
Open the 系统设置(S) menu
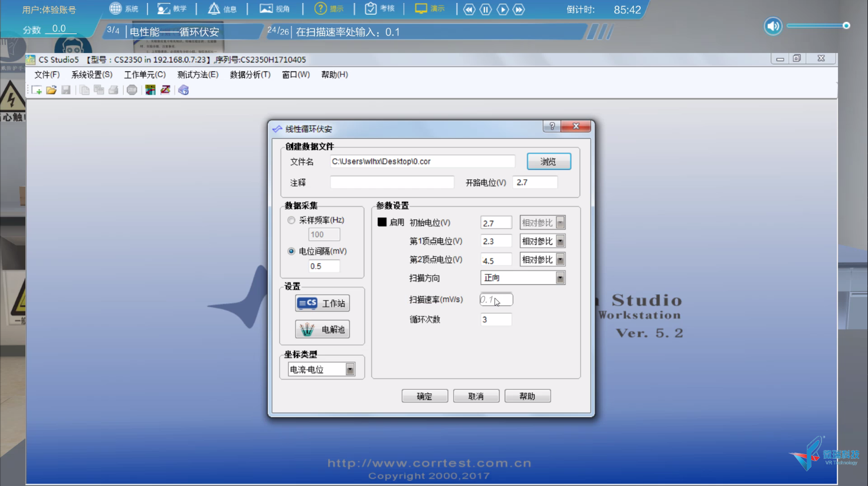point(91,74)
